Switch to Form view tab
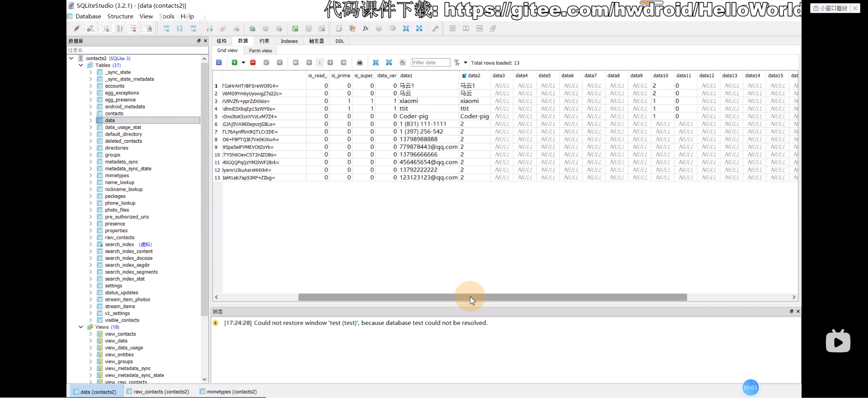The image size is (868, 398). pyautogui.click(x=260, y=51)
